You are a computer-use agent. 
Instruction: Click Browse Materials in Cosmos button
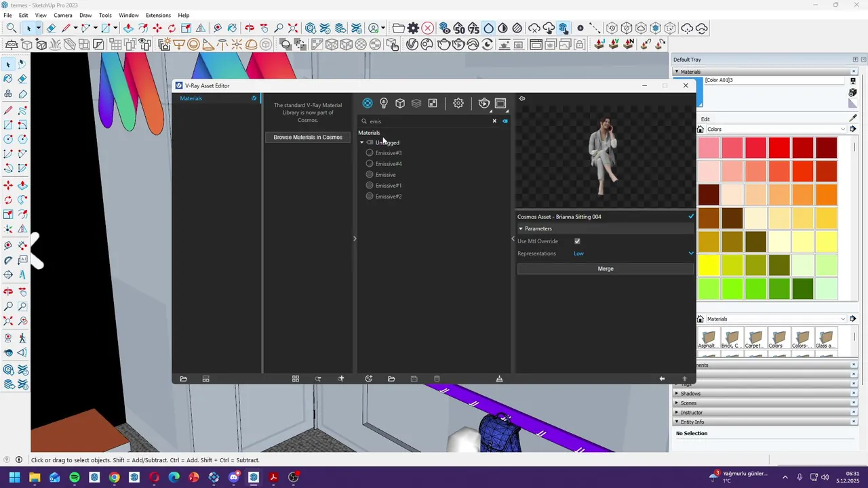coord(308,137)
